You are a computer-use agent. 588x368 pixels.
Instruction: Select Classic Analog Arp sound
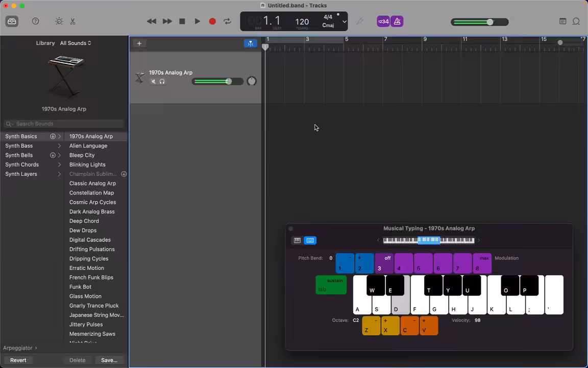pos(92,183)
